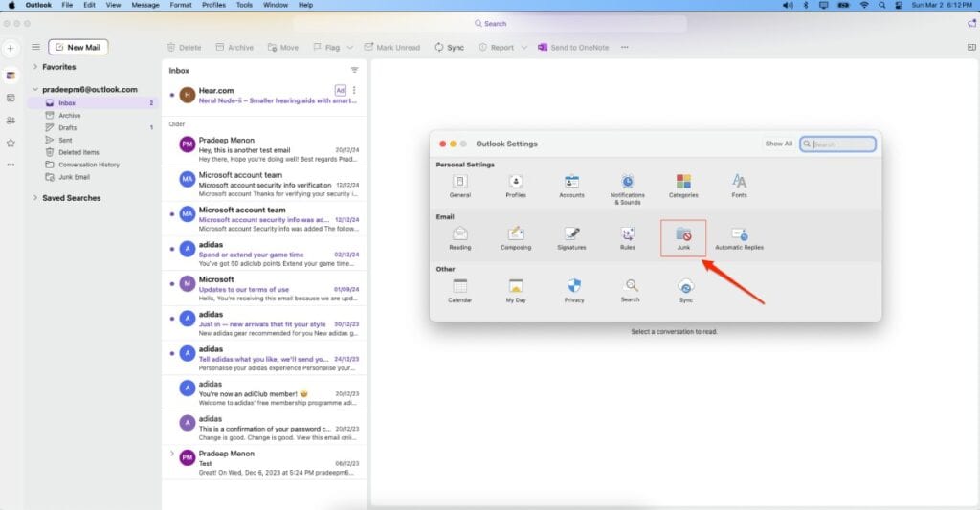Viewport: 980px width, 510px height.
Task: Open the Message menu
Action: pos(145,5)
